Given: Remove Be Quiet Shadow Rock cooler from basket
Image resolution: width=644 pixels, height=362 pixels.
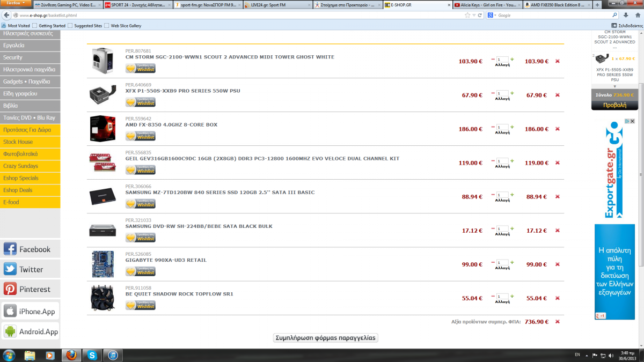Looking at the screenshot, I should pos(557,298).
